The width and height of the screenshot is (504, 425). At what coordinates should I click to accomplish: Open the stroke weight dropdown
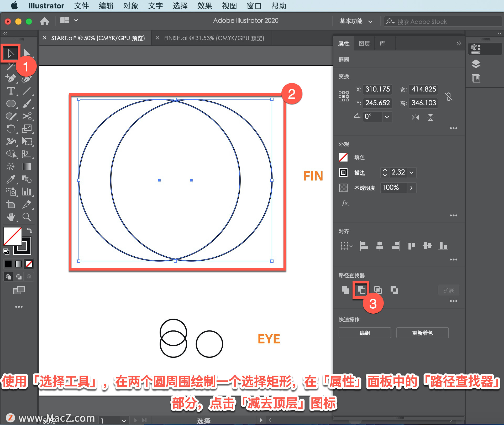(412, 173)
